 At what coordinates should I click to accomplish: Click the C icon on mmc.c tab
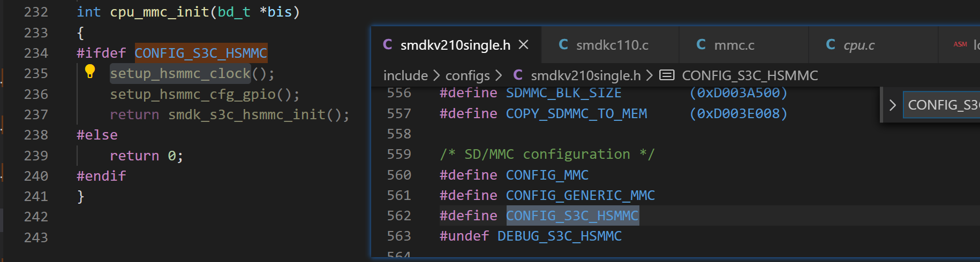(x=701, y=45)
